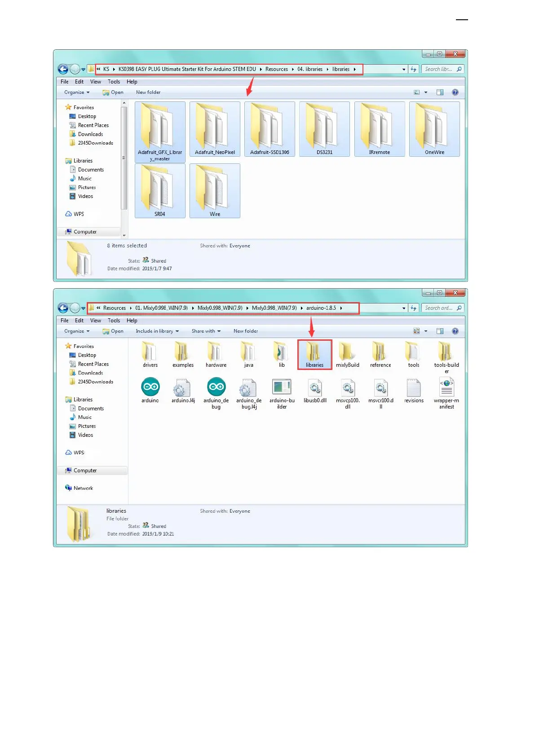
Task: Open help icon in top window toolbar
Action: point(455,92)
